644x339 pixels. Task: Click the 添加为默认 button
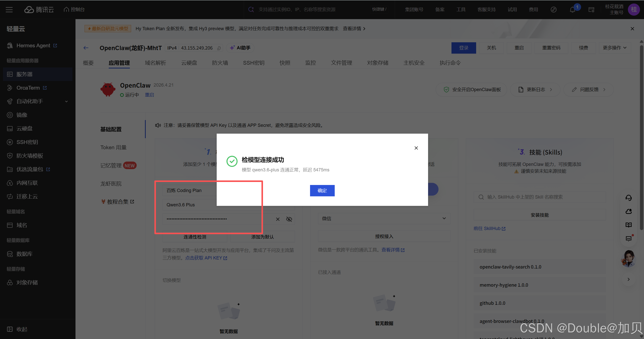(x=262, y=237)
